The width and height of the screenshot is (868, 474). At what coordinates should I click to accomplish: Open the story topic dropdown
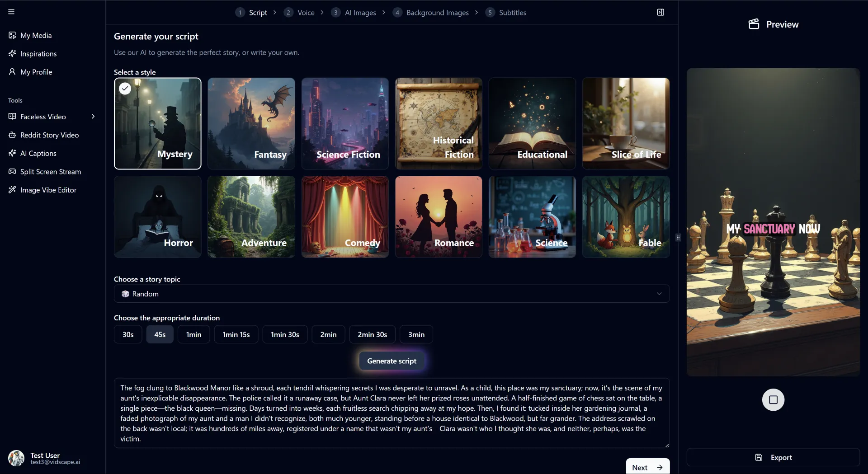coord(392,294)
